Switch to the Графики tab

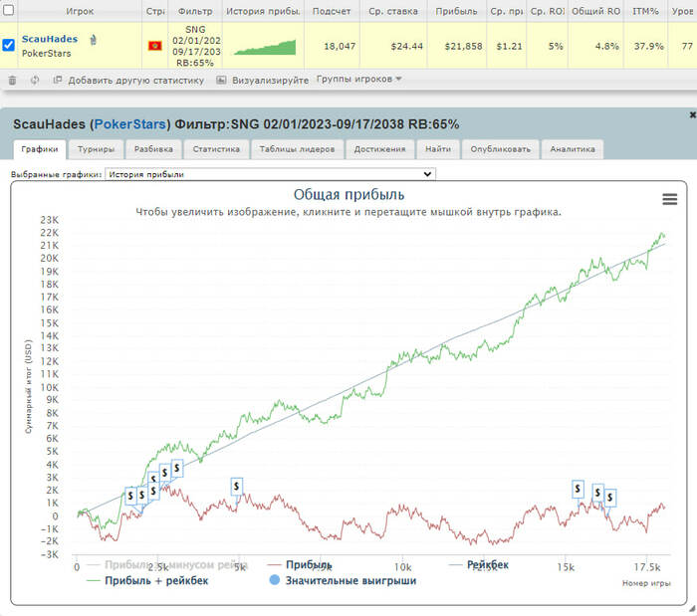[40, 149]
